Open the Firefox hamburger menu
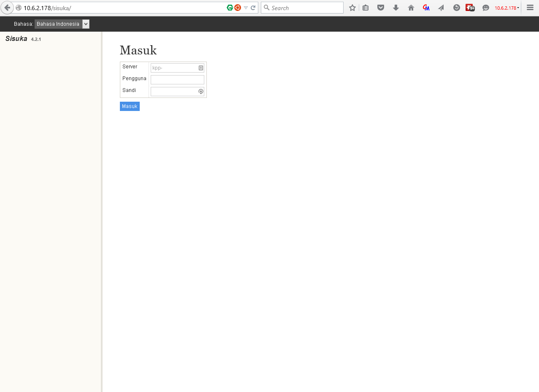This screenshot has height=392, width=539. [x=530, y=8]
